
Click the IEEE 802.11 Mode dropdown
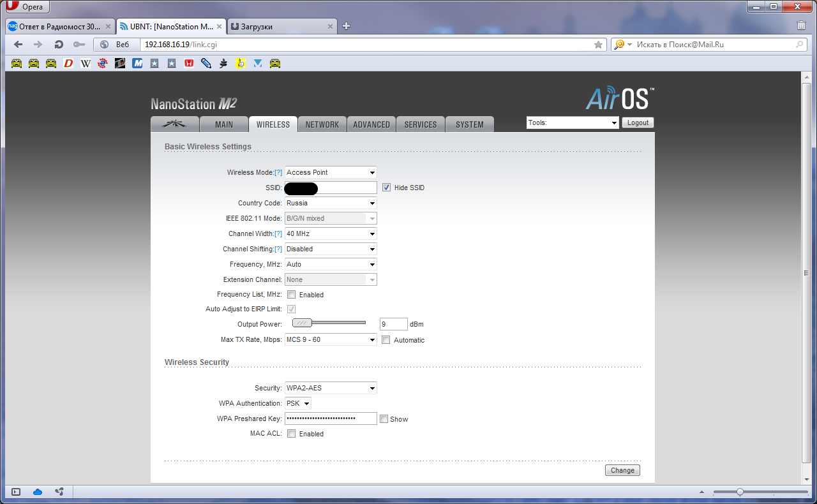click(331, 218)
